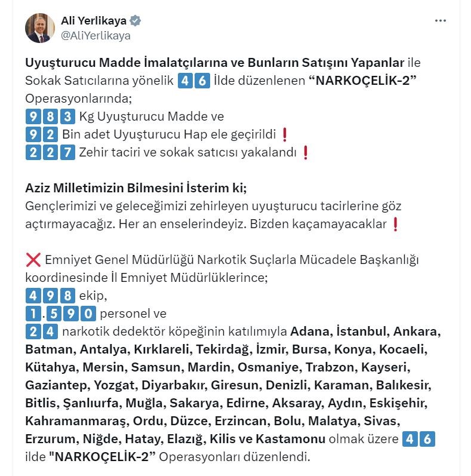Click the exclamation emoji after 'yakalandı'

306,152
